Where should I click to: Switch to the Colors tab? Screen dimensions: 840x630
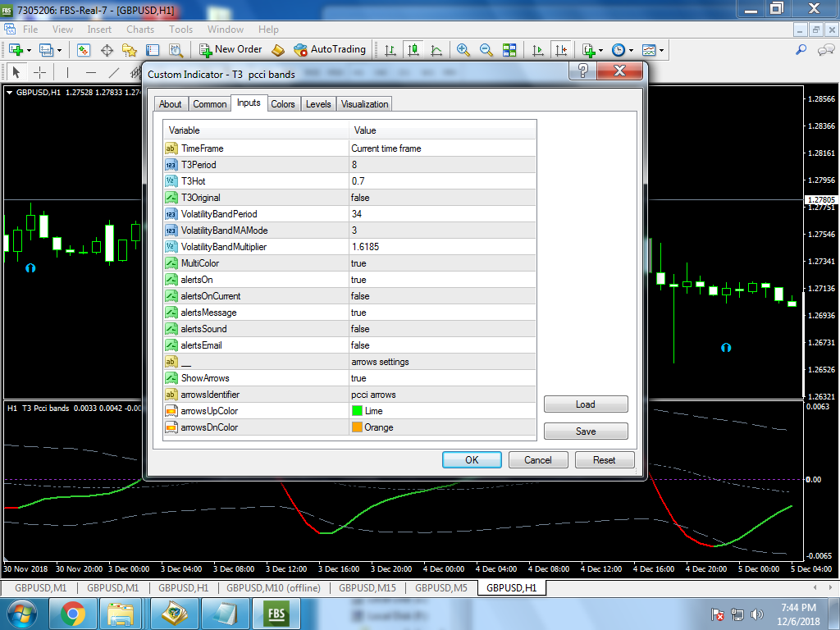coord(283,104)
